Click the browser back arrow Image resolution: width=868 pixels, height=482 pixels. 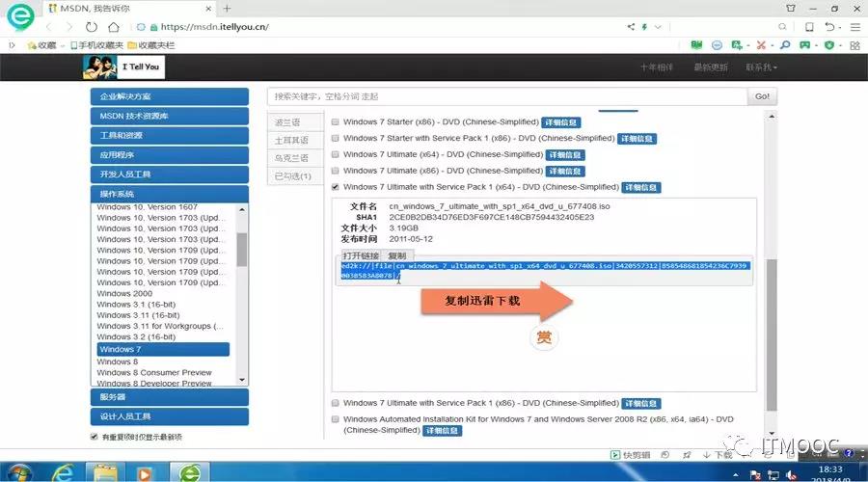click(x=49, y=27)
